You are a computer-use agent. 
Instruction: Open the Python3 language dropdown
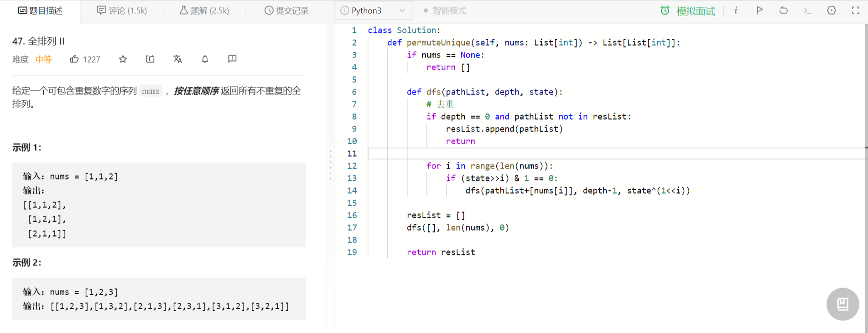click(374, 11)
